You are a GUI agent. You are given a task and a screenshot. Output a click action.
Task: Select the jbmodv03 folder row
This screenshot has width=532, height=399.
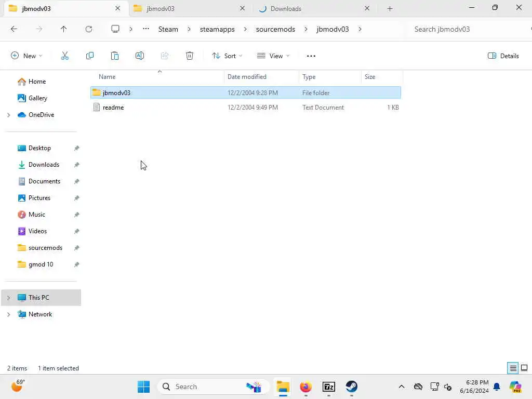click(x=246, y=92)
